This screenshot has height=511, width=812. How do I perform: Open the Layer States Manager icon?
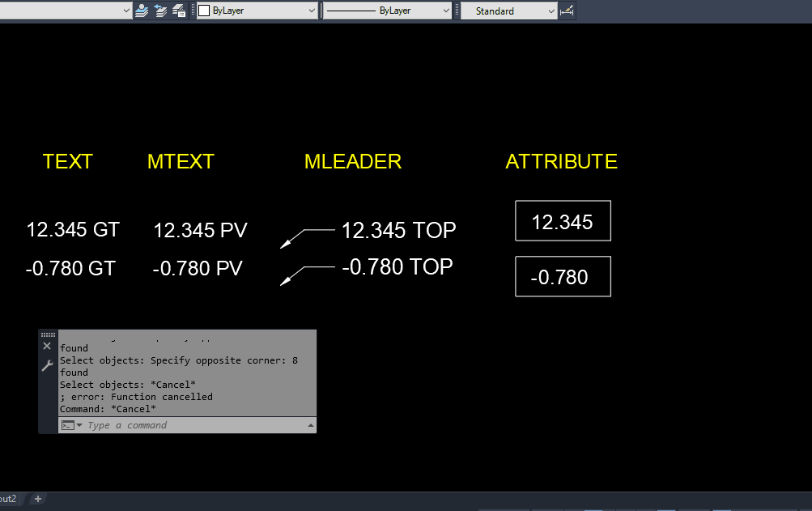pyautogui.click(x=179, y=11)
